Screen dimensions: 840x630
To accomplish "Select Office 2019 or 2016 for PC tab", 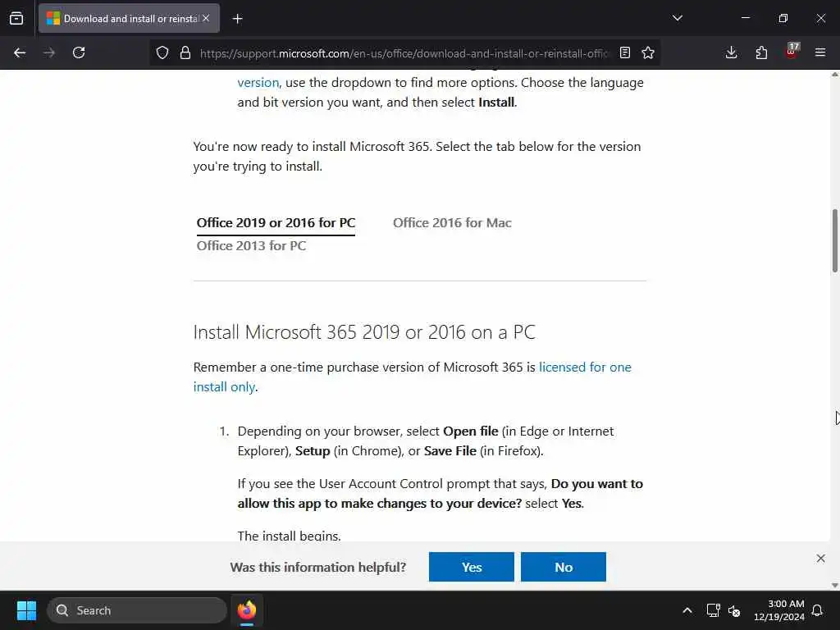I will (276, 223).
